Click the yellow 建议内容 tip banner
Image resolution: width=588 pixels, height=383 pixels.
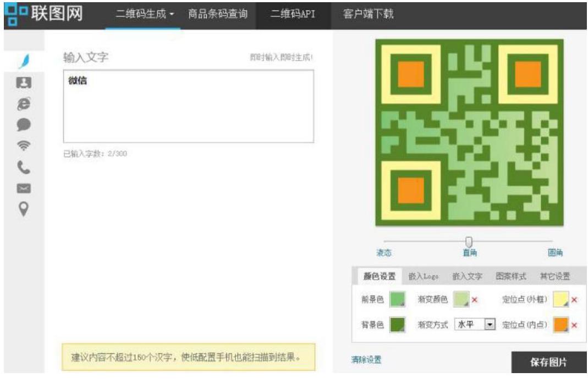[x=189, y=357]
